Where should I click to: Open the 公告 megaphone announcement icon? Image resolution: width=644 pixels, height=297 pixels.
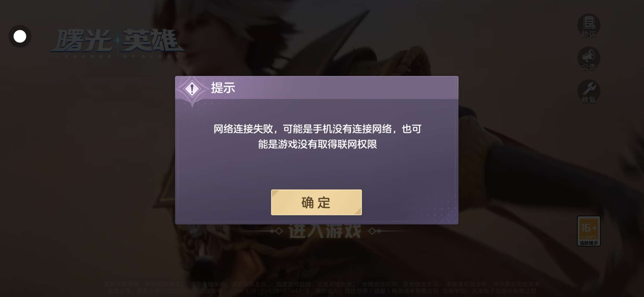click(589, 59)
